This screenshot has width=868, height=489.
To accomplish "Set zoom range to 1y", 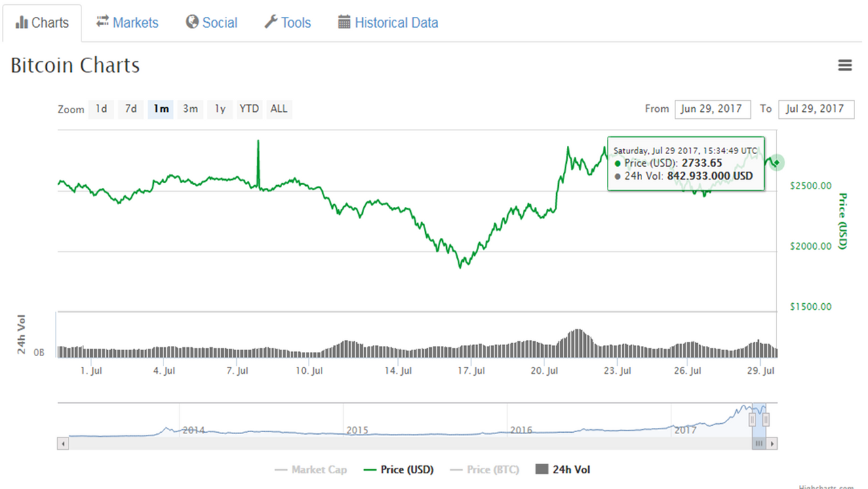I will (x=220, y=109).
